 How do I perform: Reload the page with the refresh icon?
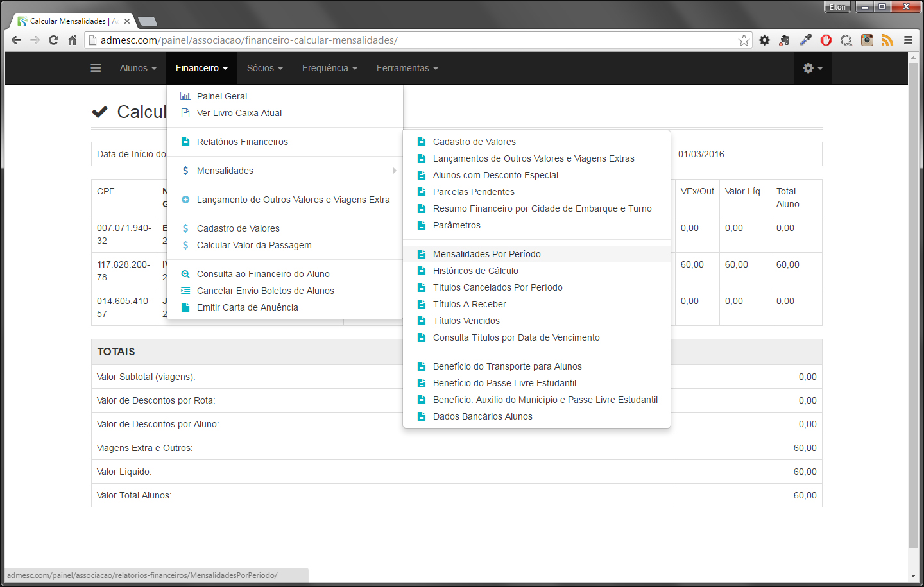[53, 40]
